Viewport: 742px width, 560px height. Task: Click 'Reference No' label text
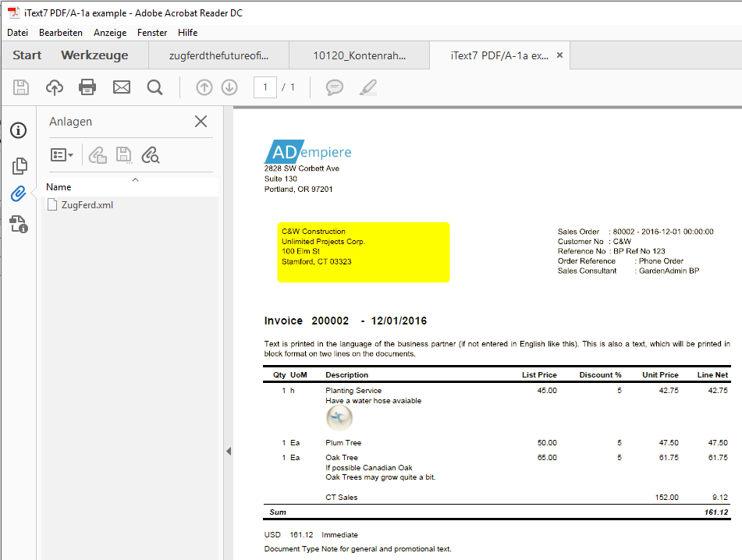click(x=581, y=251)
